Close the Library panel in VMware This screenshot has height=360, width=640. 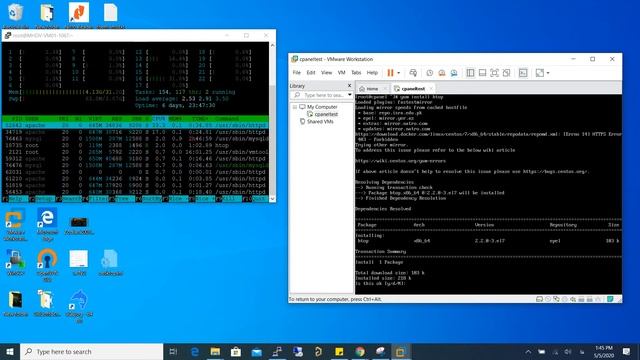click(349, 86)
